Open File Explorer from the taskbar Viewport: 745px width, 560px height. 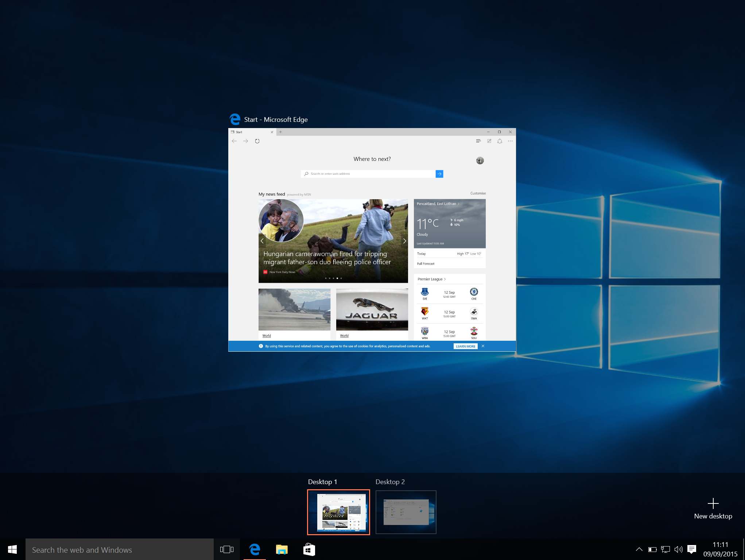pyautogui.click(x=282, y=549)
